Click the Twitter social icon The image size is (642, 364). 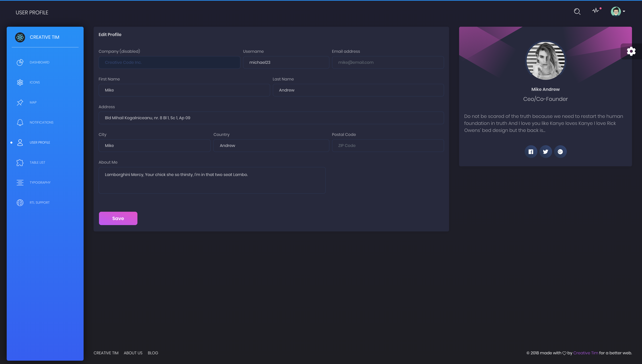point(545,151)
